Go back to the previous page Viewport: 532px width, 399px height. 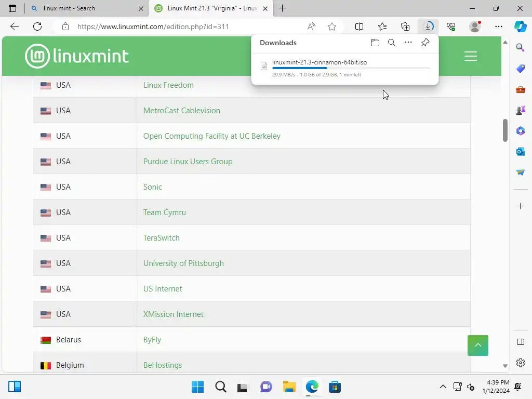click(14, 26)
